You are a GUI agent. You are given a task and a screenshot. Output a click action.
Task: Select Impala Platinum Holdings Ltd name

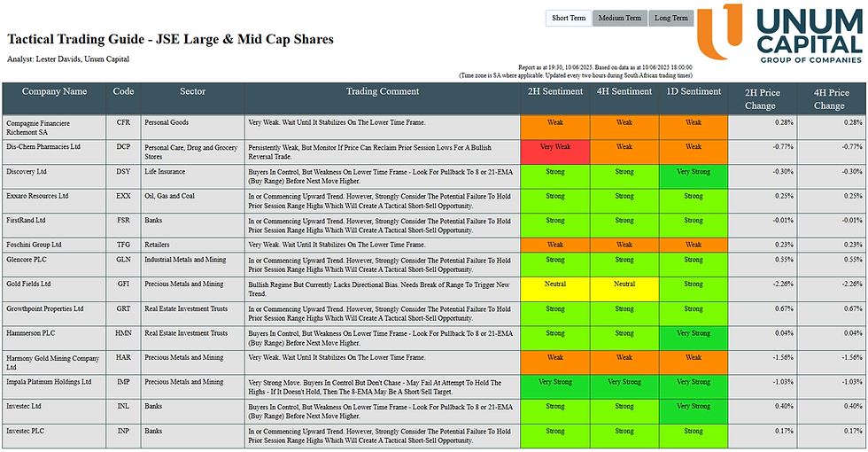[49, 382]
